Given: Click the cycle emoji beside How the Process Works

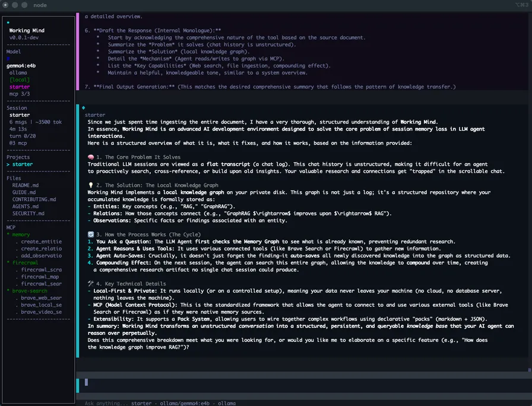Looking at the screenshot, I should tap(91, 234).
